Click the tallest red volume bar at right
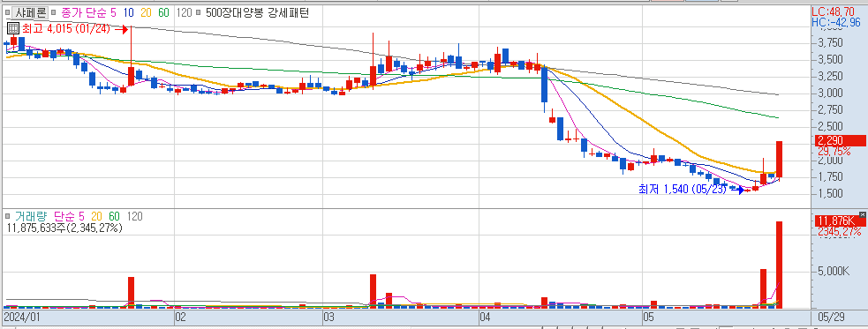The height and width of the screenshot is (329, 868). 779,265
